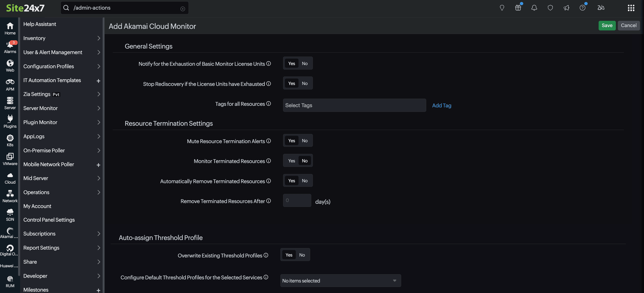
Task: Open the gift offers icon in header
Action: [x=518, y=8]
